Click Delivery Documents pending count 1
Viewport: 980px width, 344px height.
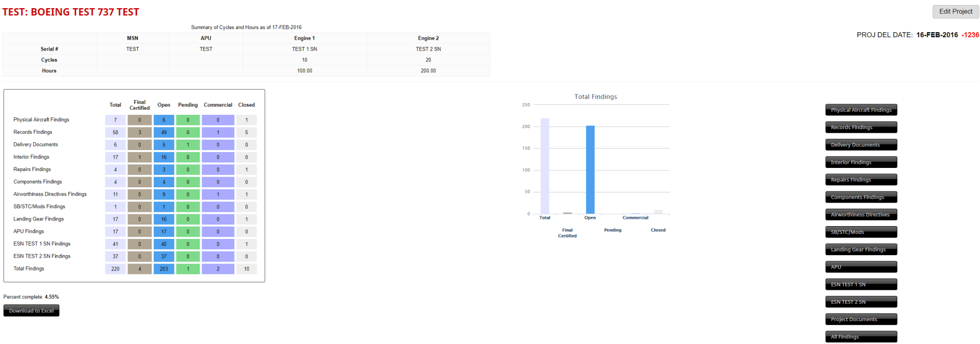click(x=188, y=144)
